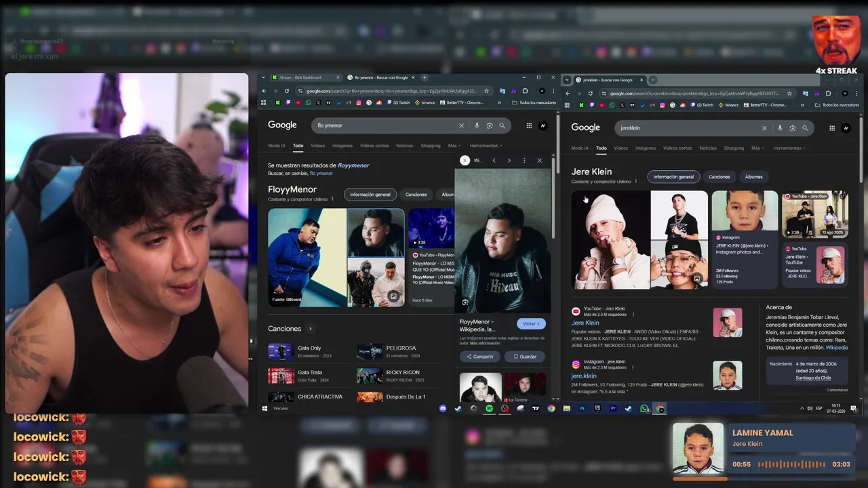Bookmark the jereklein search page with star
Viewport: 868px width, 488px height.
tap(789, 94)
